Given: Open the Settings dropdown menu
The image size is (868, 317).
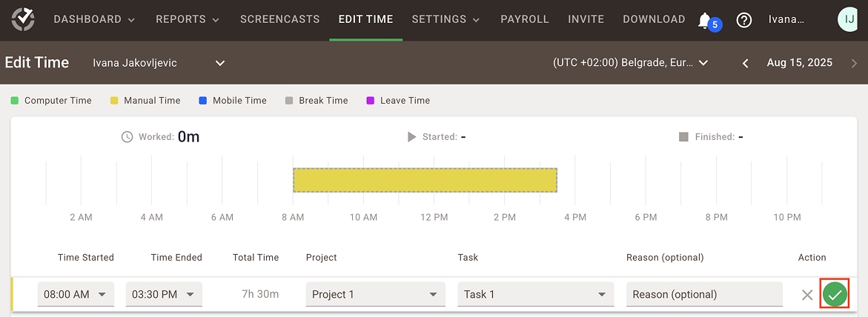Looking at the screenshot, I should tap(445, 19).
